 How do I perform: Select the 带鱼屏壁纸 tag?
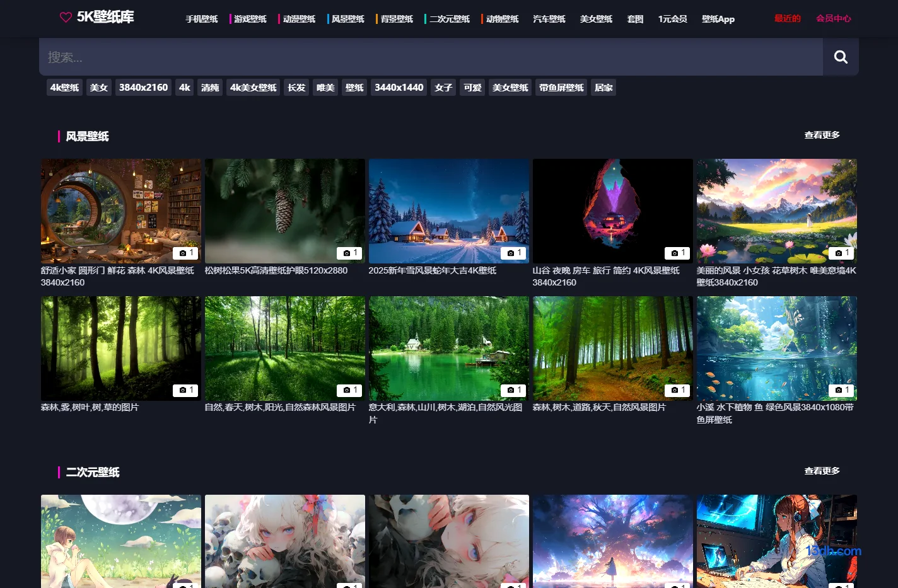tap(561, 88)
